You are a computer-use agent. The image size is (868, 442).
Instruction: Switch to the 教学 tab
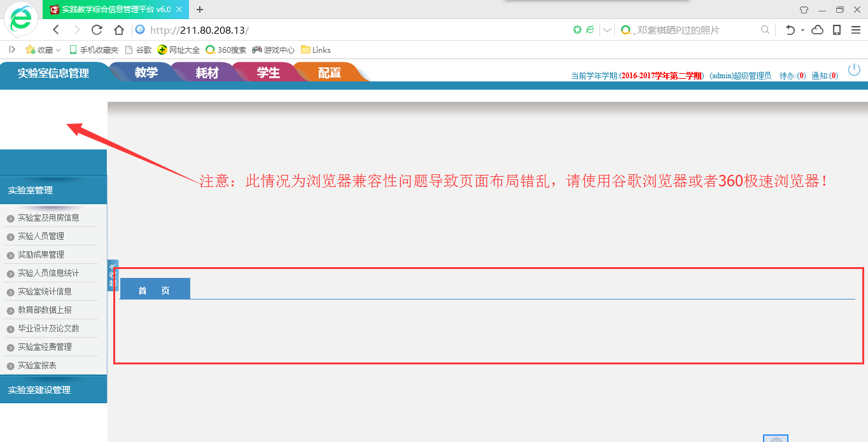[146, 73]
